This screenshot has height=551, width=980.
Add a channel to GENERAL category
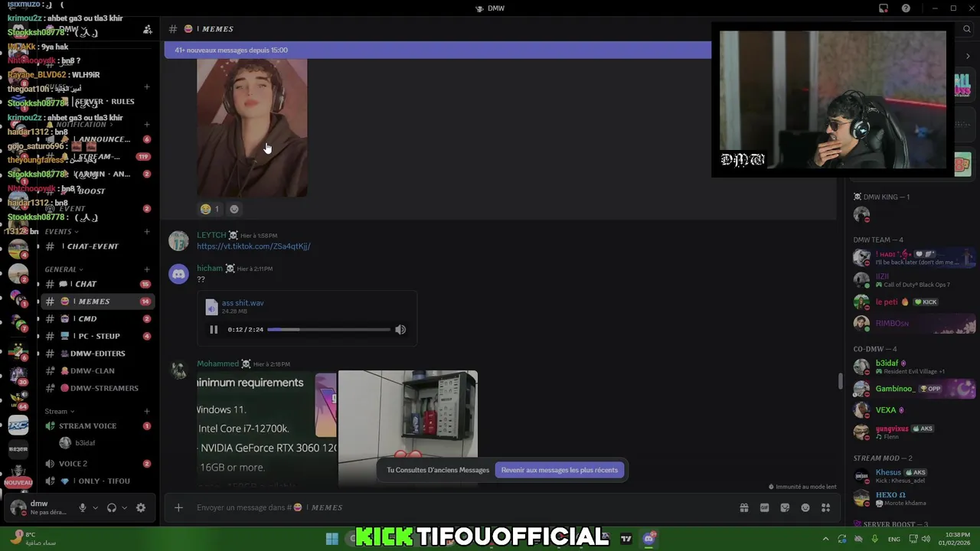point(147,269)
